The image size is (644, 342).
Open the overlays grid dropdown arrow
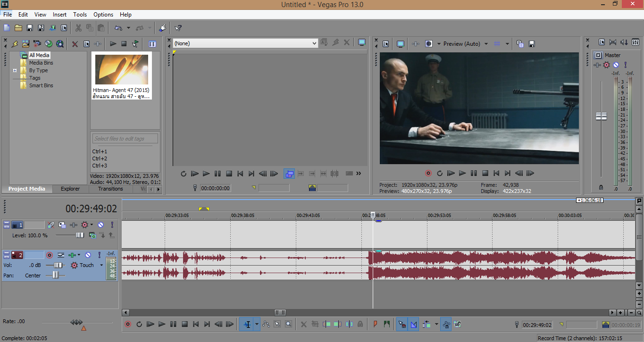[x=507, y=44]
